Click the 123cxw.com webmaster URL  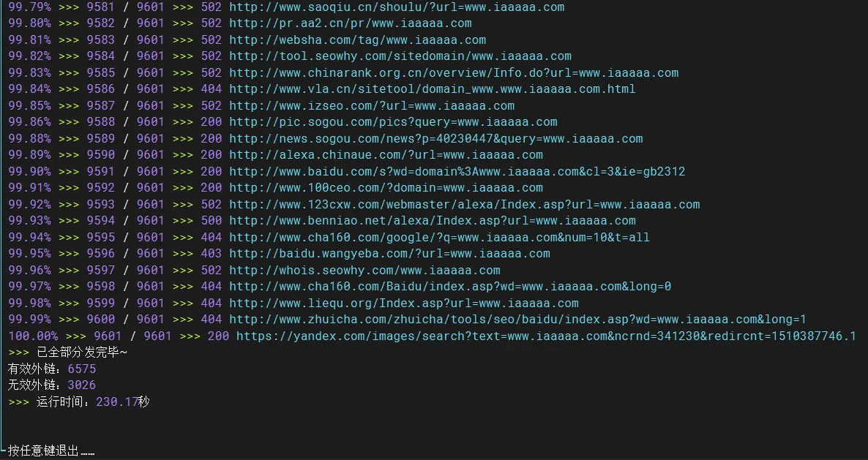[465, 204]
